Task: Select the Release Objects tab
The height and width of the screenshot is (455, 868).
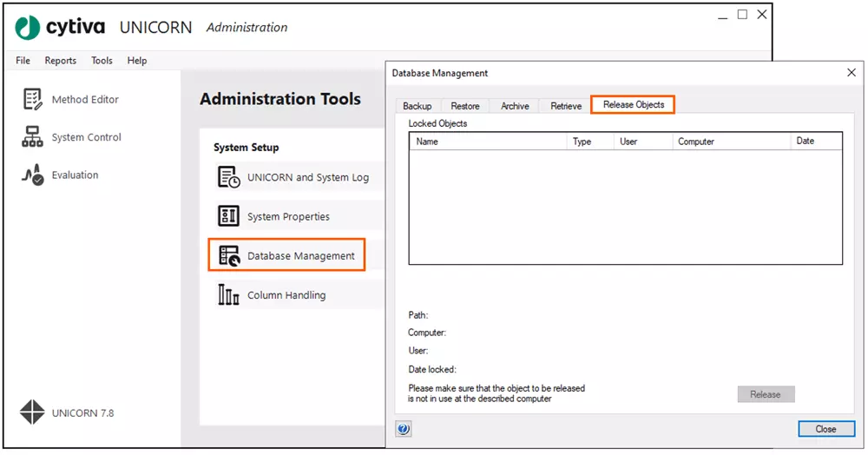Action: pos(634,104)
